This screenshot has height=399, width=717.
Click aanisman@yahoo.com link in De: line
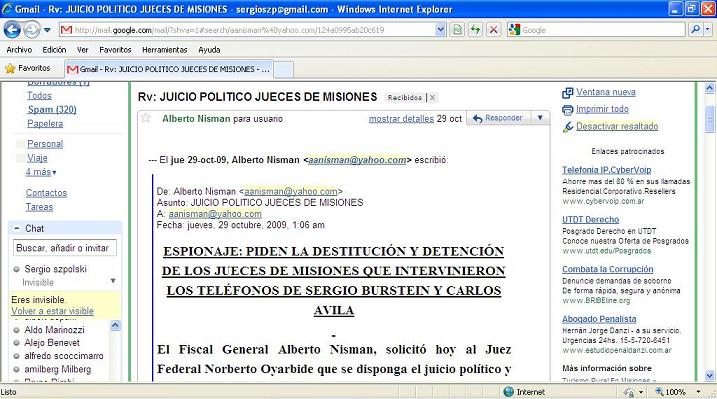pos(291,192)
